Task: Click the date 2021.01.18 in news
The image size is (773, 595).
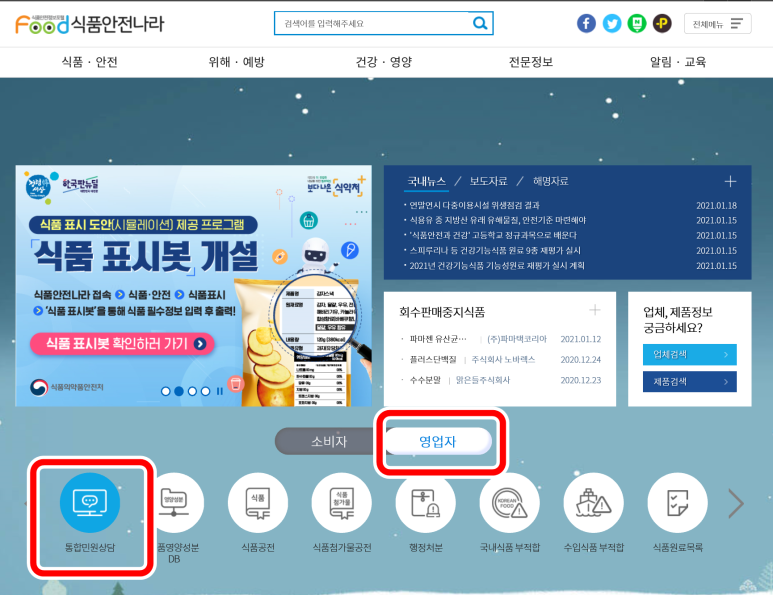Action: tap(716, 205)
